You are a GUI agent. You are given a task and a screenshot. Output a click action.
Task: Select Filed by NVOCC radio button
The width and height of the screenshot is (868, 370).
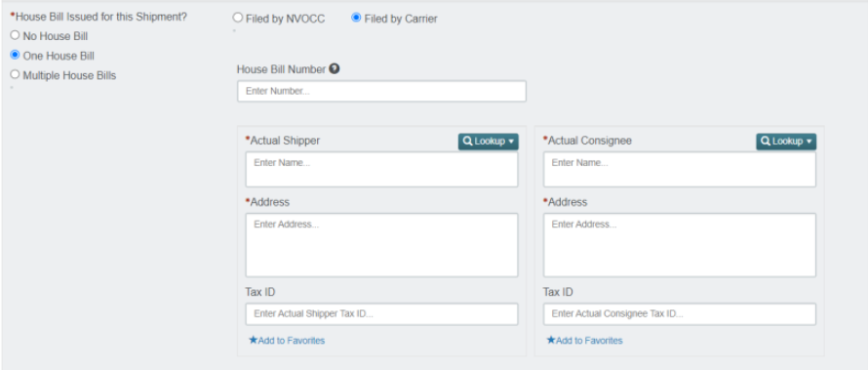pos(238,18)
